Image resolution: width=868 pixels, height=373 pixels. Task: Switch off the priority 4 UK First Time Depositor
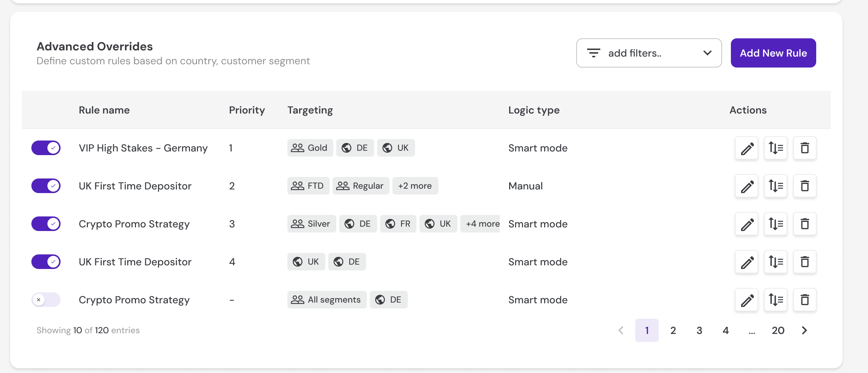coord(46,262)
